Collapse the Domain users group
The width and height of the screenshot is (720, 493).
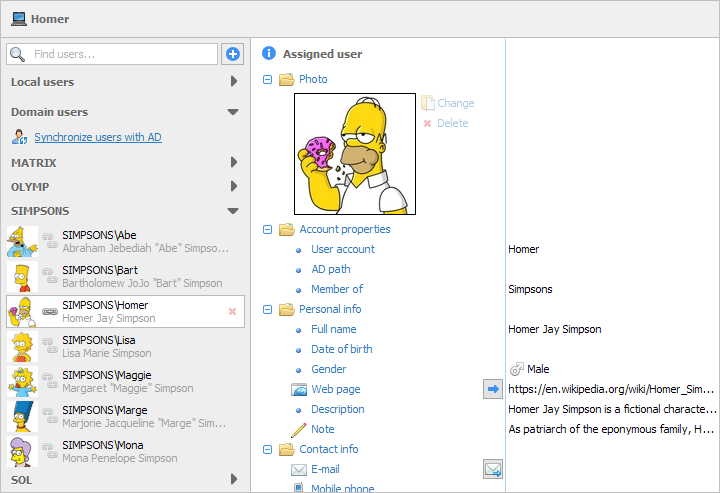click(x=233, y=112)
